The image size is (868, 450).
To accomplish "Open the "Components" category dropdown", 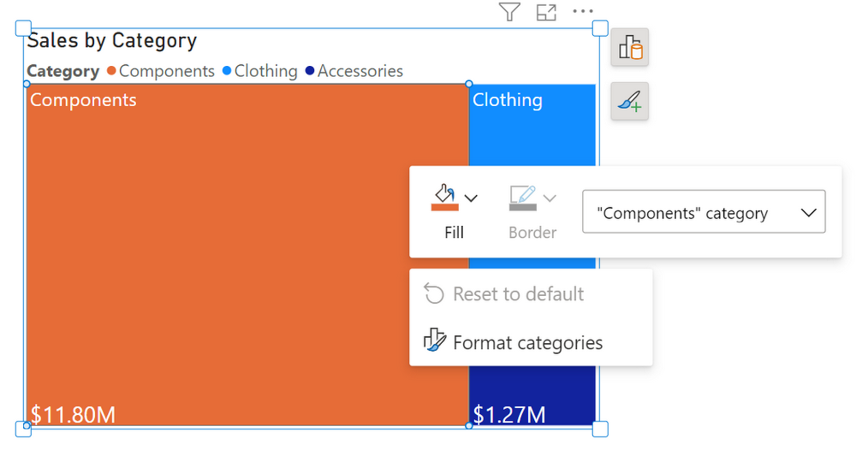I will coord(704,212).
